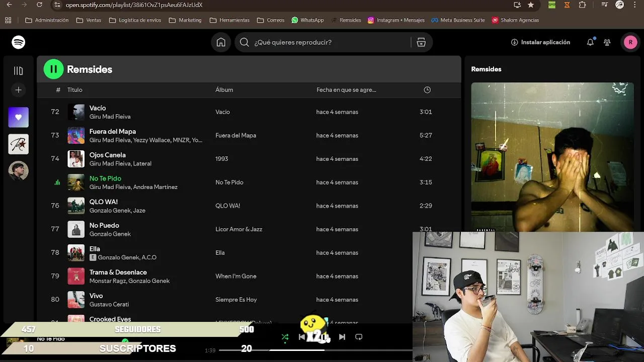This screenshot has height=362, width=644.
Task: Open Administración bookmarks folder
Action: click(x=47, y=20)
